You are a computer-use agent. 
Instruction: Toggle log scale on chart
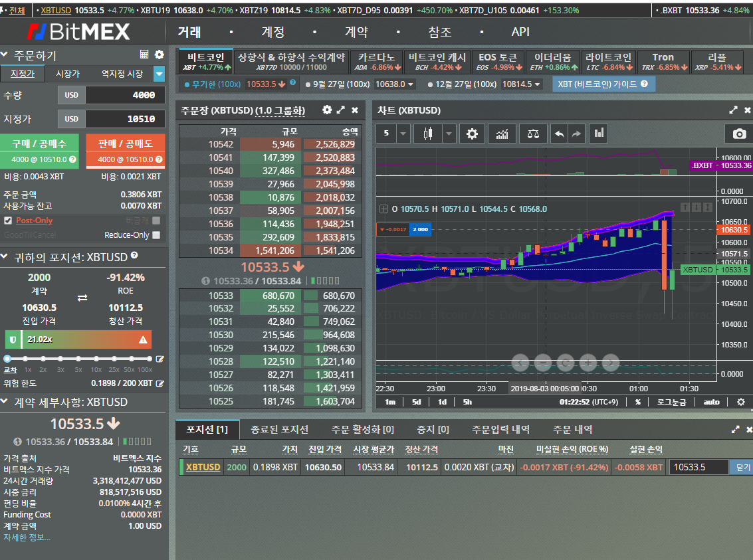671,402
